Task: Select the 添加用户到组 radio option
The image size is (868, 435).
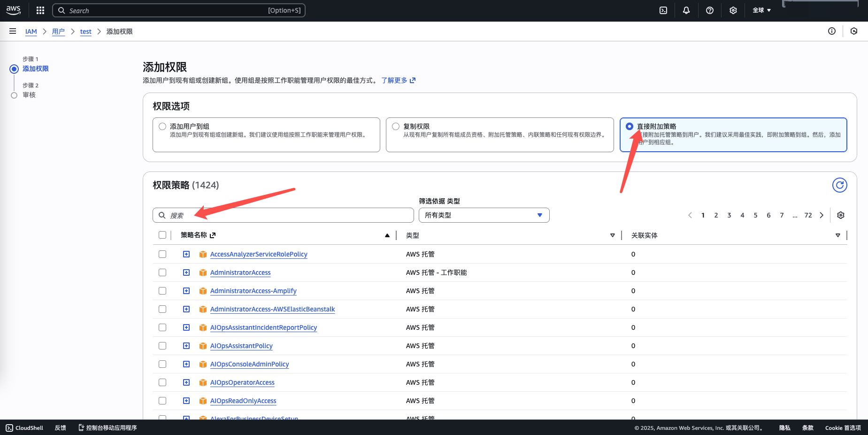Action: pos(162,126)
